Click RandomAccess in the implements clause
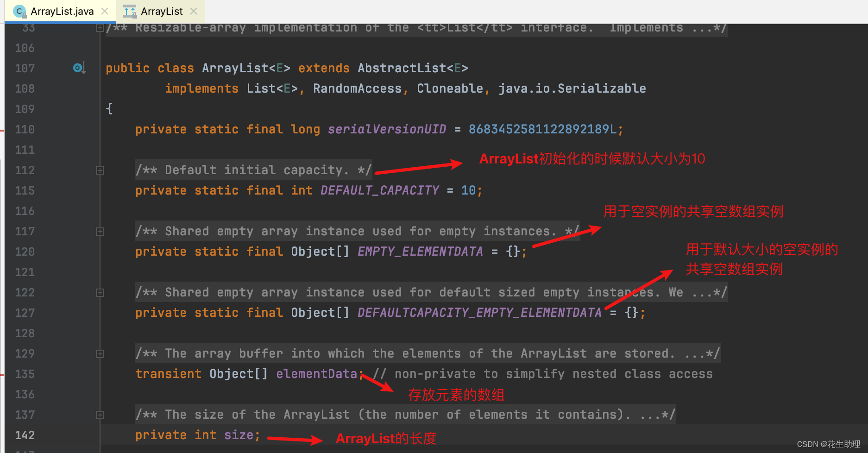Image resolution: width=868 pixels, height=453 pixels. 357,88
